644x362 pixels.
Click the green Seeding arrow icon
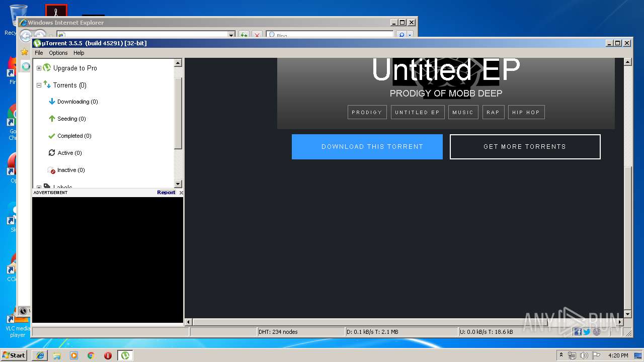pyautogui.click(x=51, y=119)
